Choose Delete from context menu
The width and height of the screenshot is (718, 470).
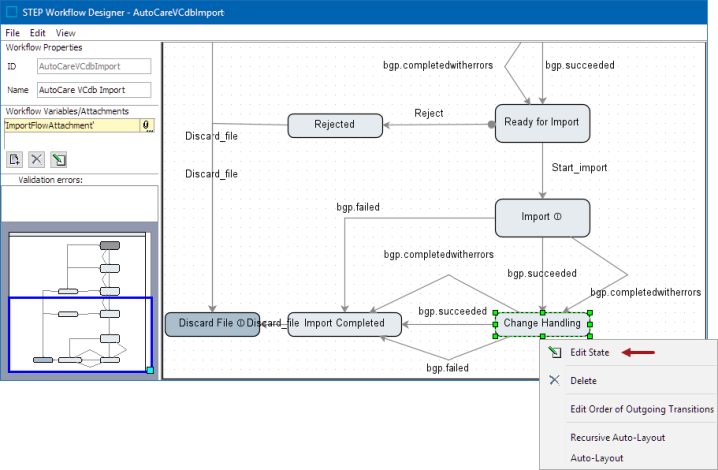pyautogui.click(x=583, y=381)
